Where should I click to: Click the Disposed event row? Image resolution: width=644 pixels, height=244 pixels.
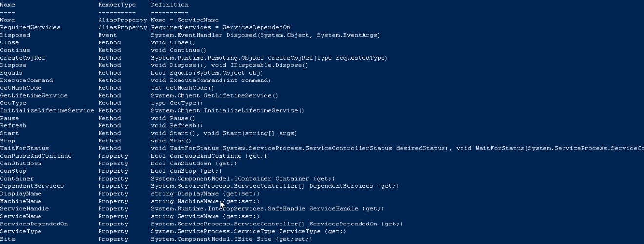[x=190, y=35]
